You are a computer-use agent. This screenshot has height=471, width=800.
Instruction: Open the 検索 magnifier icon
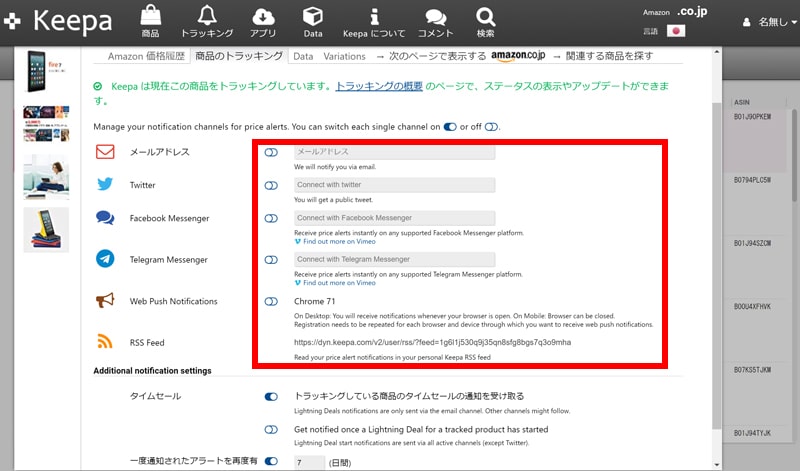tap(485, 21)
